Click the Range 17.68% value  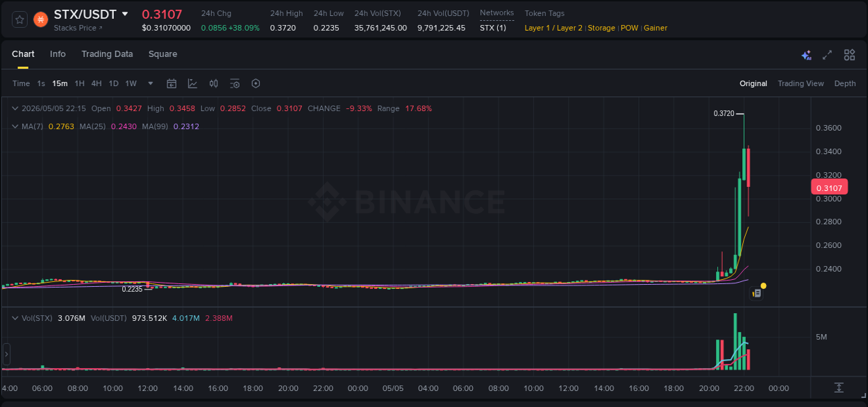(x=418, y=108)
